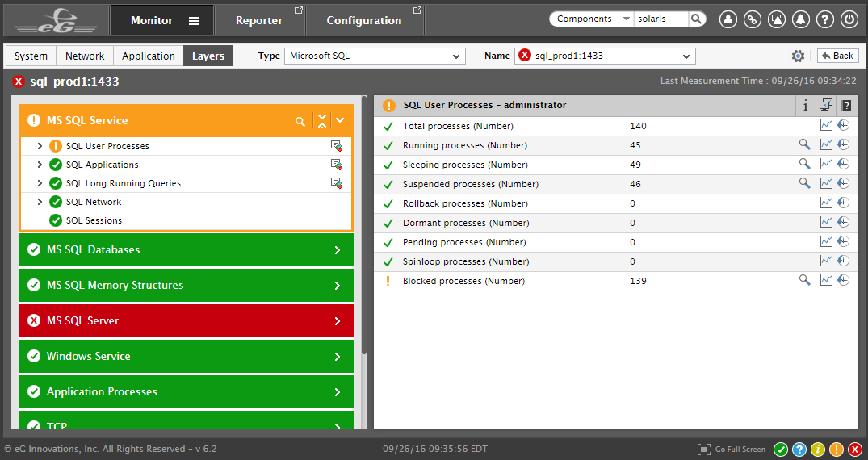Open the Monitor menu
The height and width of the screenshot is (460, 868).
161,20
